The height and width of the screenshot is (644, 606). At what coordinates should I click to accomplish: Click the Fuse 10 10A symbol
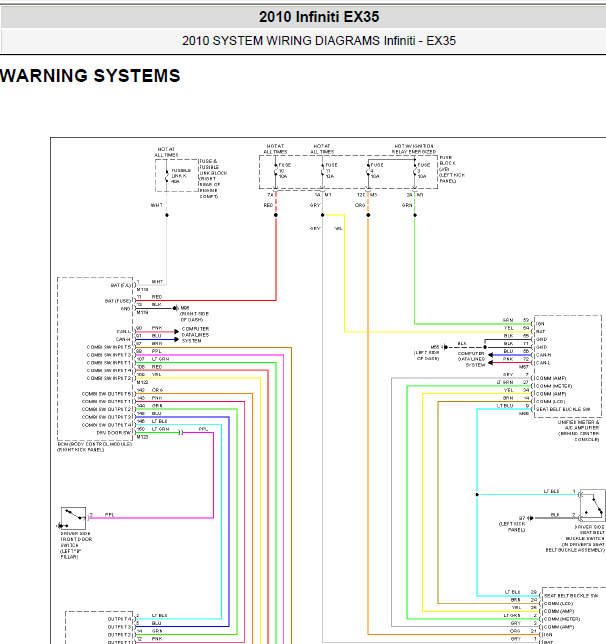276,170
